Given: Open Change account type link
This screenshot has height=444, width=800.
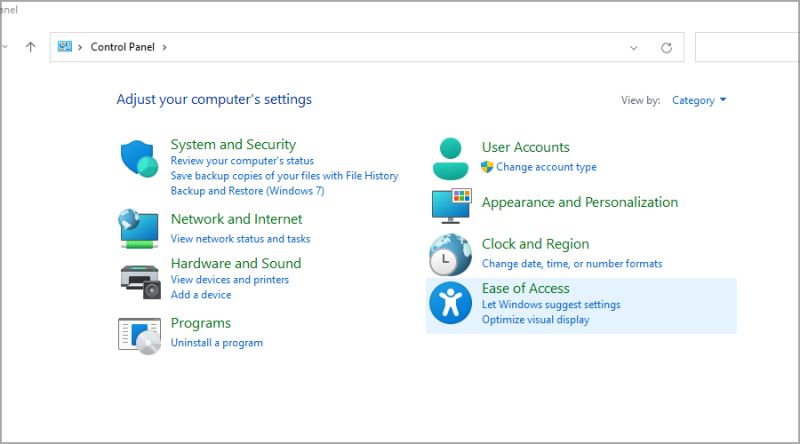Looking at the screenshot, I should click(x=546, y=167).
